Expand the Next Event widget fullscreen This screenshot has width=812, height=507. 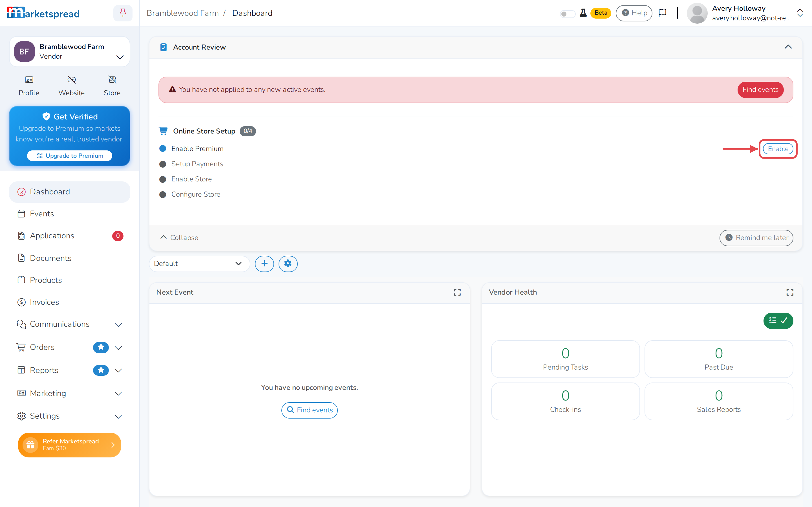tap(457, 292)
